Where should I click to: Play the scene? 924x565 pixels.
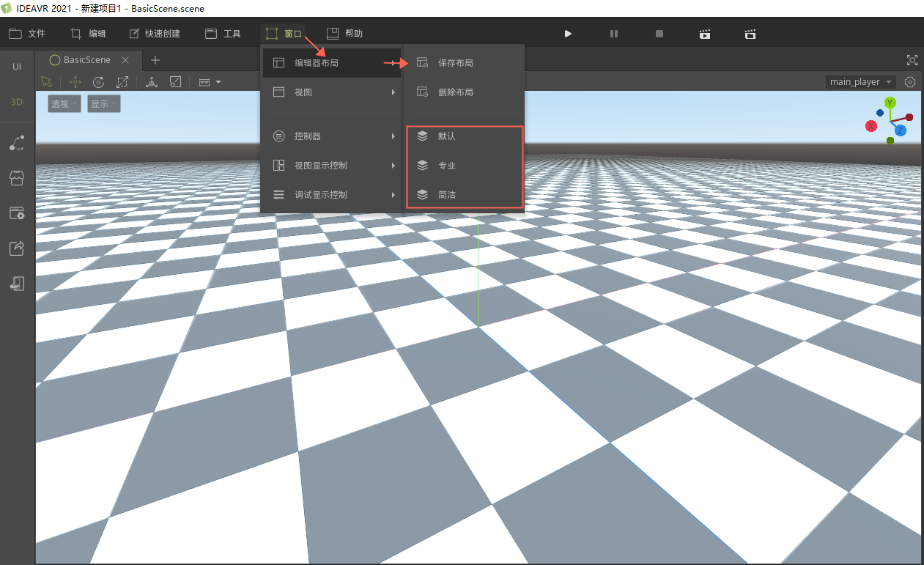(568, 34)
